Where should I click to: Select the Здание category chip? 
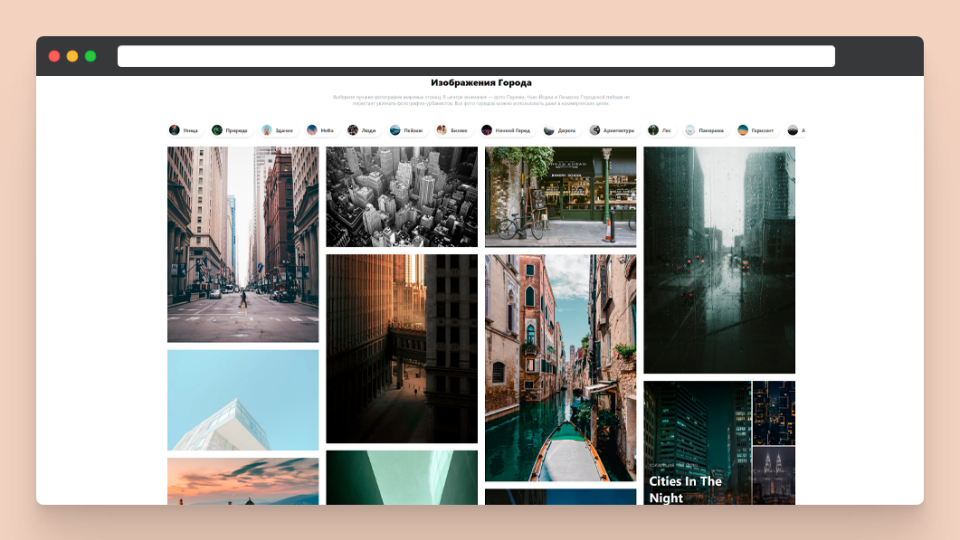coord(277,130)
